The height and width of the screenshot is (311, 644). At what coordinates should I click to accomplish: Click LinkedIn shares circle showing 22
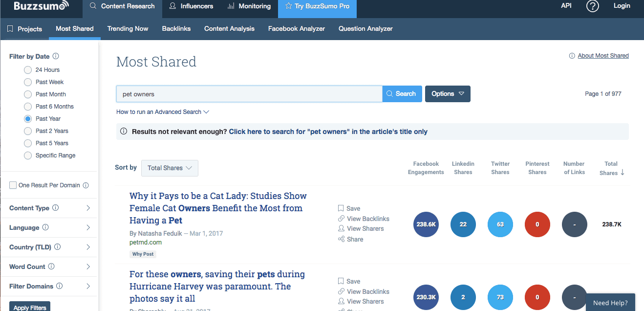(463, 224)
